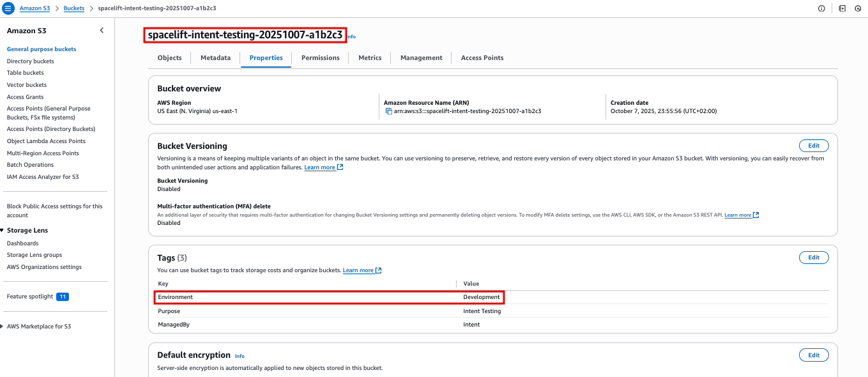The image size is (868, 377).
Task: Copy the bucket ARN using copy icon
Action: tap(388, 111)
